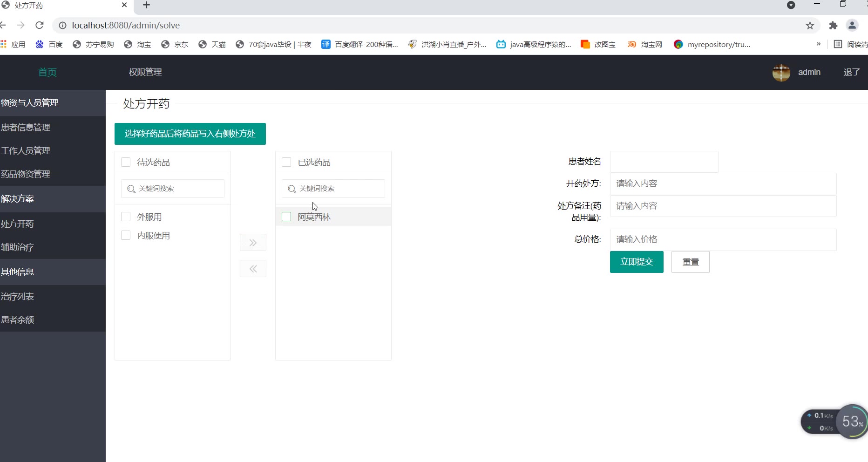Viewport: 868px width, 462px height.
Task: Open 患者信息管理 in the sidebar
Action: (53, 128)
